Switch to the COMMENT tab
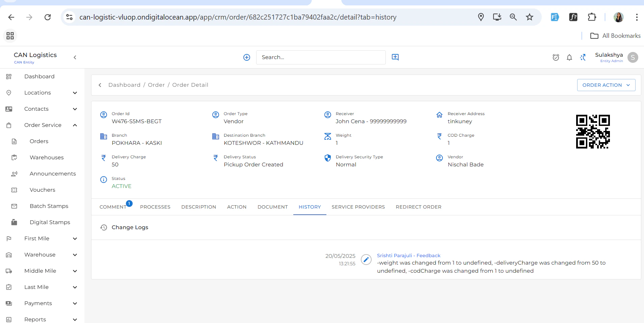Viewport: 644px width, 323px height. [113, 207]
